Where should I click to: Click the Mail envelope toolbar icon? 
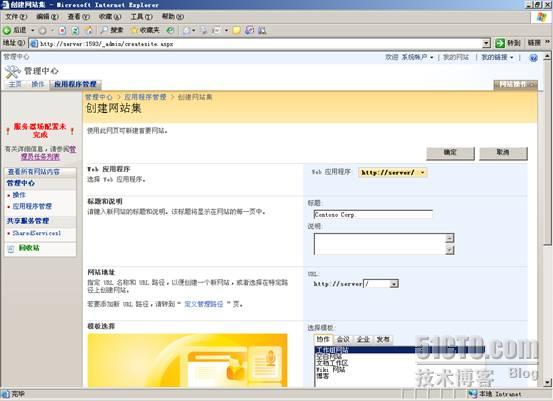187,31
